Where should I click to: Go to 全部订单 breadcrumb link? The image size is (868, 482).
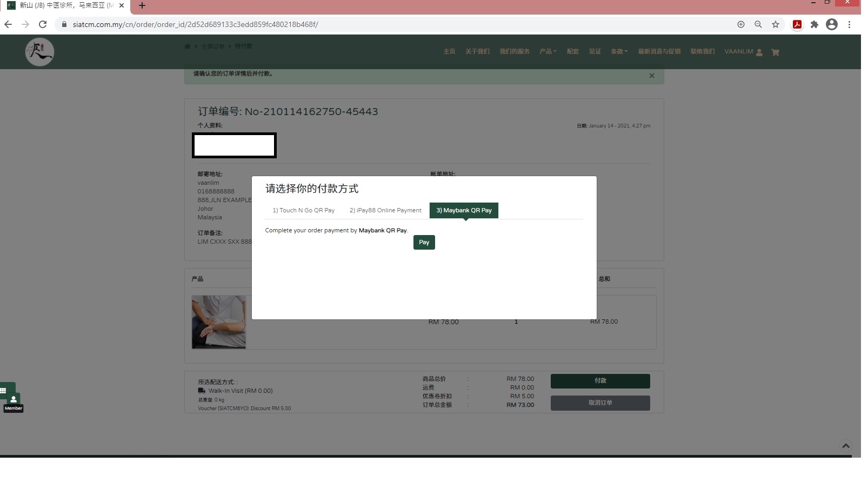213,46
